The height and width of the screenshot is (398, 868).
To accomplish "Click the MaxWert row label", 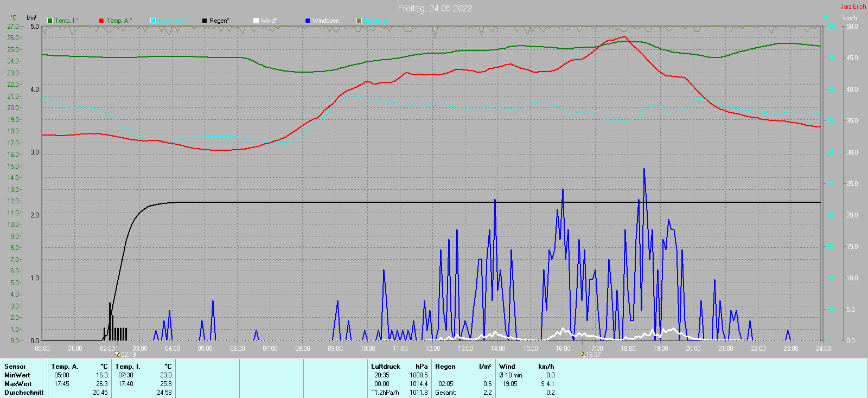I will point(18,384).
